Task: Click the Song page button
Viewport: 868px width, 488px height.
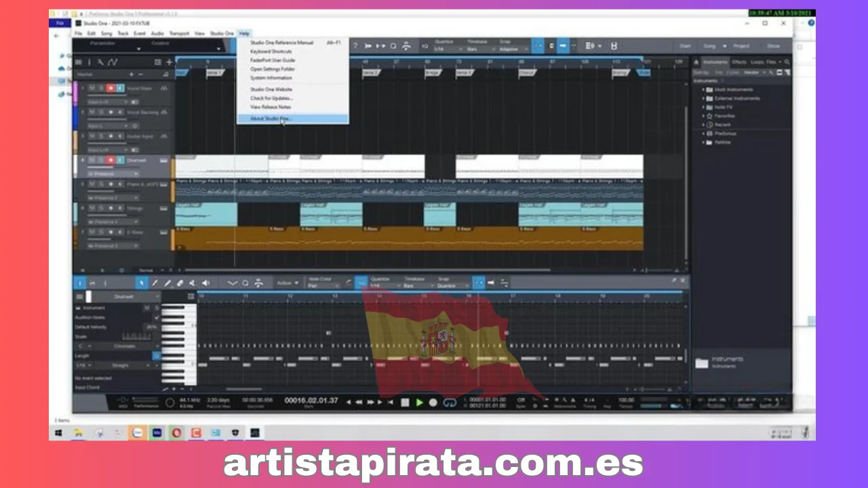Action: point(709,46)
